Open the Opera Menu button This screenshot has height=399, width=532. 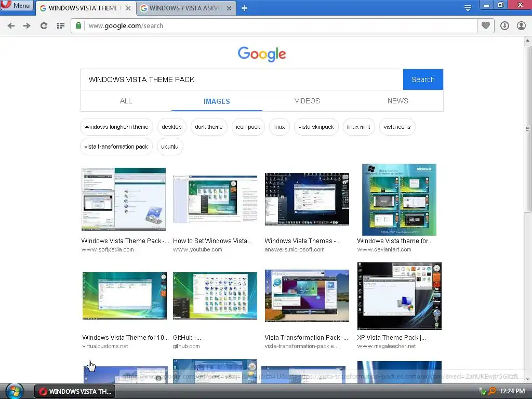coord(17,5)
